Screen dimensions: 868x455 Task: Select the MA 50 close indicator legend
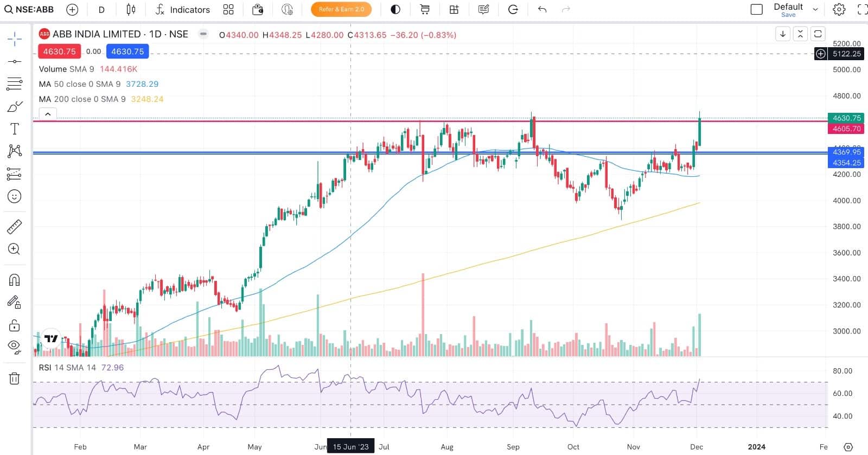99,84
